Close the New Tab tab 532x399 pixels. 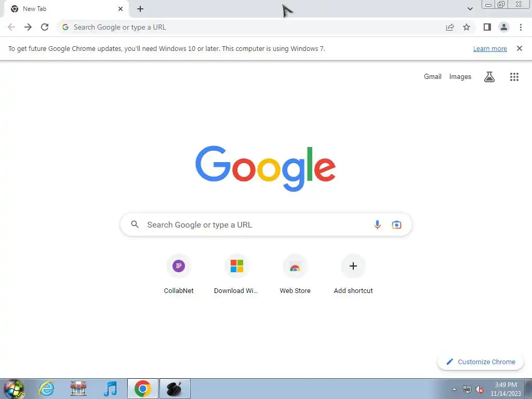click(x=121, y=9)
